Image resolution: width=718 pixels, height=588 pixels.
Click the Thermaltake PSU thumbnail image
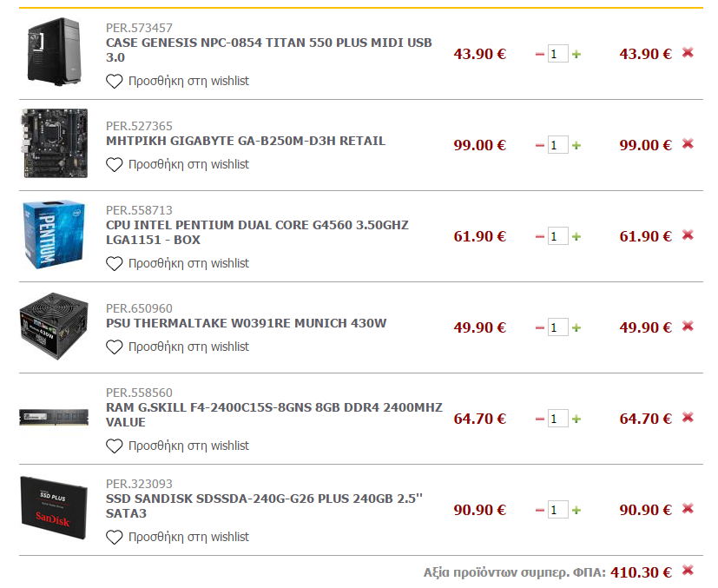[54, 326]
